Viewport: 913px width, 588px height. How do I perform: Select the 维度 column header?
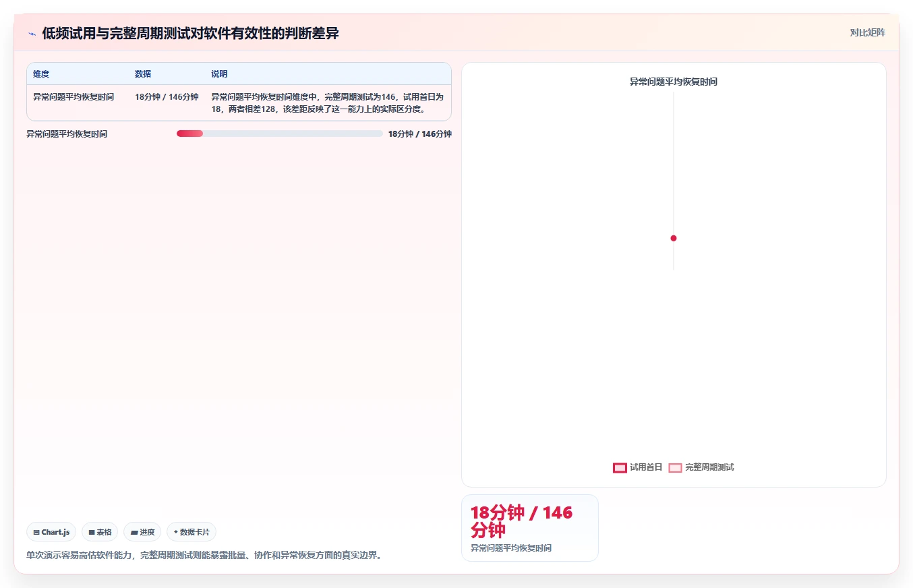[41, 74]
